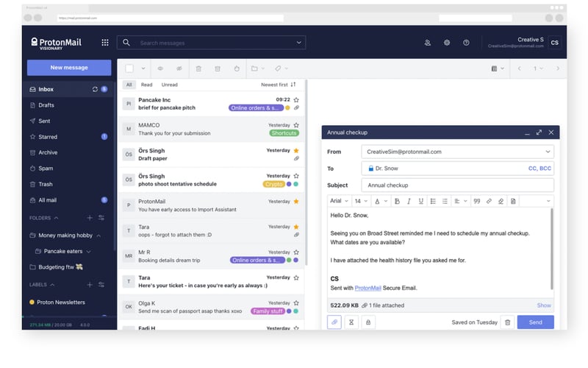
Task: Open the settings gear in the header
Action: pyautogui.click(x=447, y=43)
